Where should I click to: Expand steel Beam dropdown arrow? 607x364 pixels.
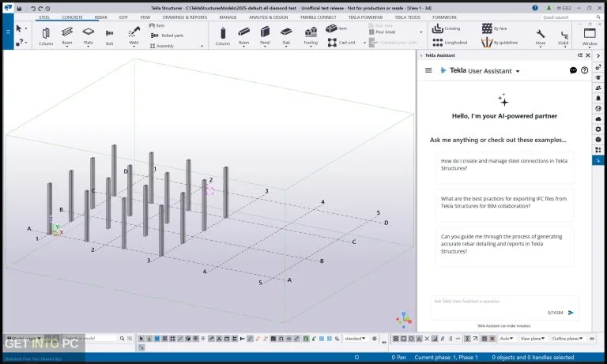[x=67, y=47]
